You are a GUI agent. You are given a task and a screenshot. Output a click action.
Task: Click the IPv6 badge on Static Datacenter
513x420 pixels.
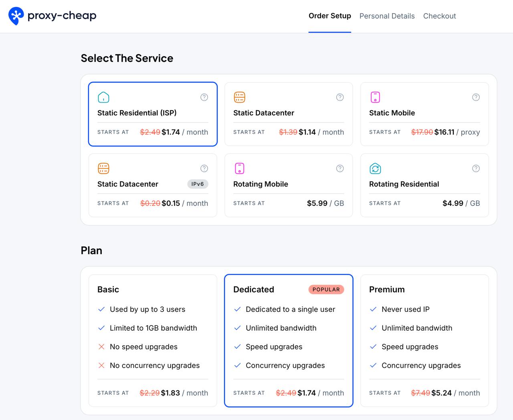click(198, 184)
